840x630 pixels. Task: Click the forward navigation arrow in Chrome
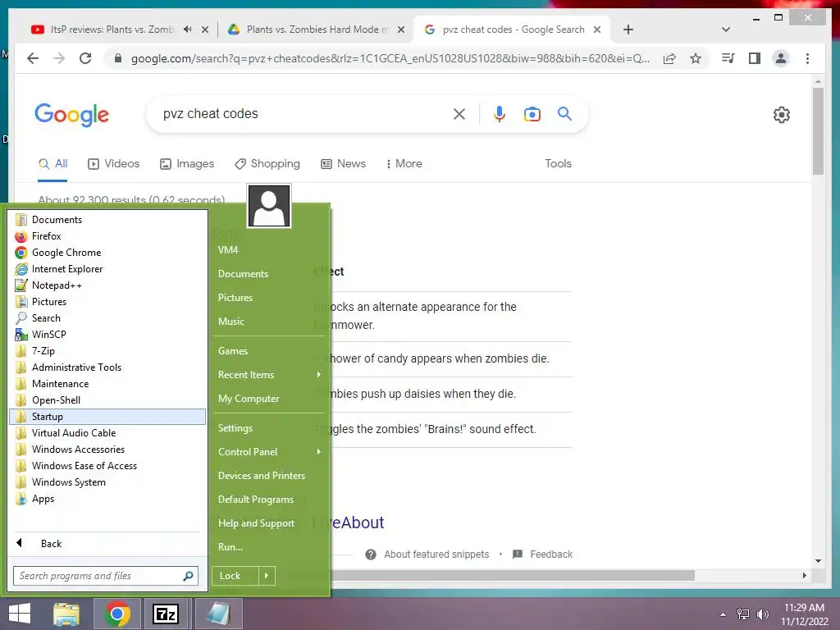click(59, 58)
